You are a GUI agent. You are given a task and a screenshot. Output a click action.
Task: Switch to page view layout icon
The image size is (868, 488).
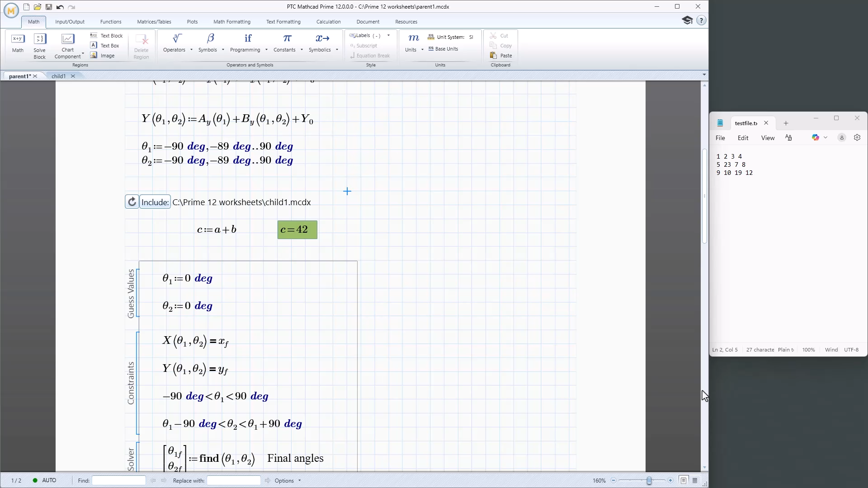point(684,480)
